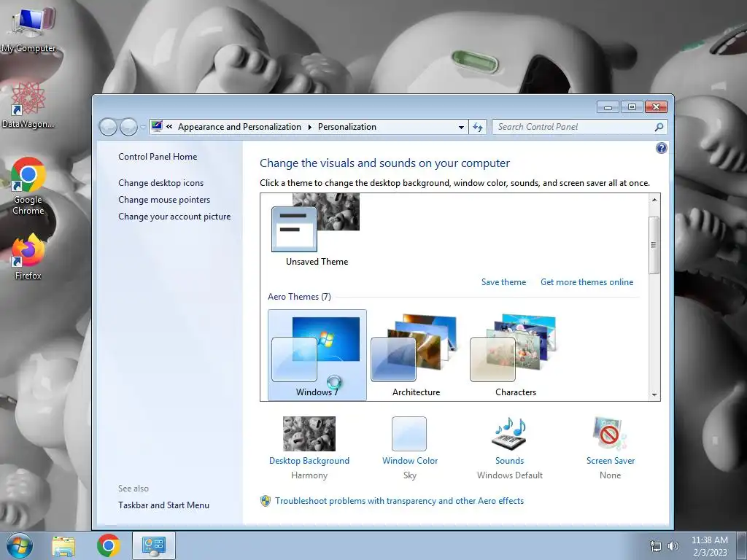This screenshot has height=560, width=747.
Task: Refresh the Personalization page
Action: pyautogui.click(x=478, y=127)
